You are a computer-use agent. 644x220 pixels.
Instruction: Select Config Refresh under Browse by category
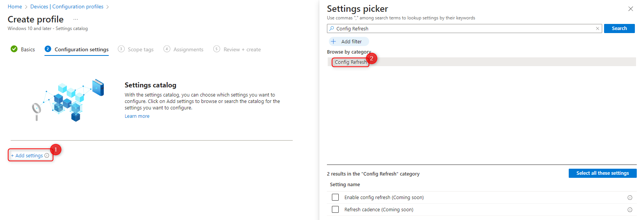(x=350, y=62)
